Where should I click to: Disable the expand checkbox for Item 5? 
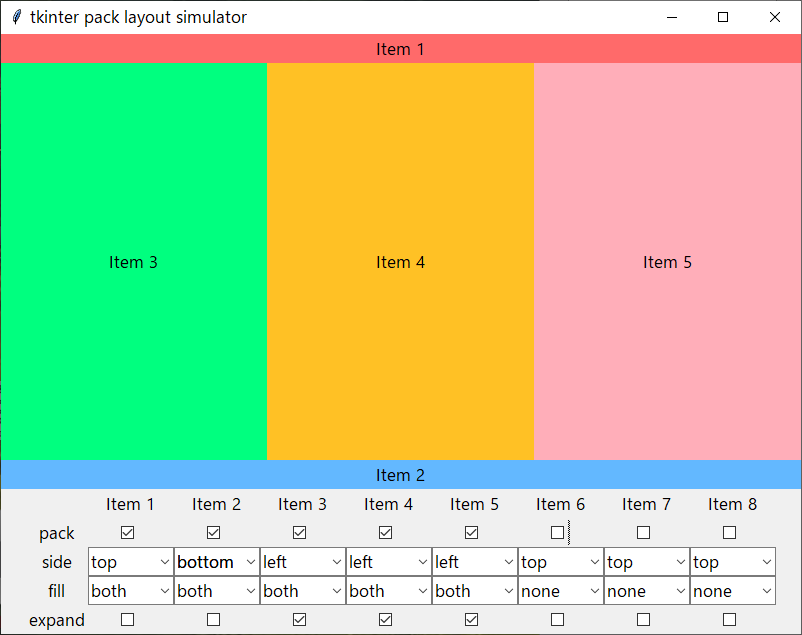[471, 620]
